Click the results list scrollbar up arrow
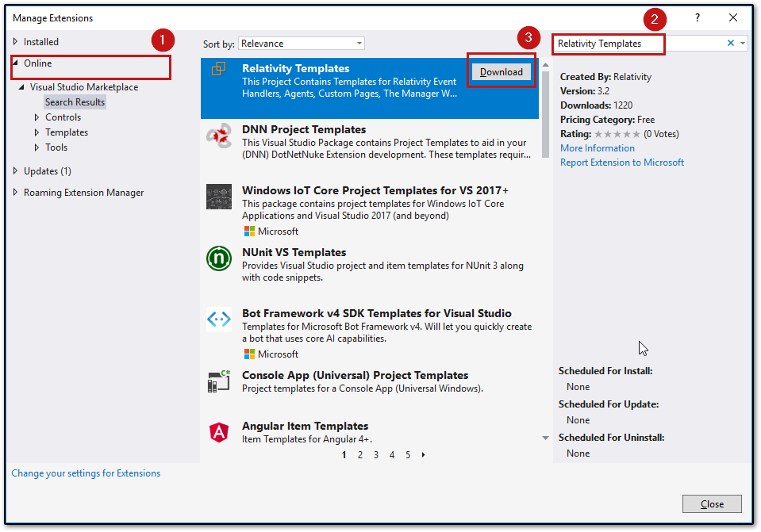The image size is (761, 532). [545, 64]
